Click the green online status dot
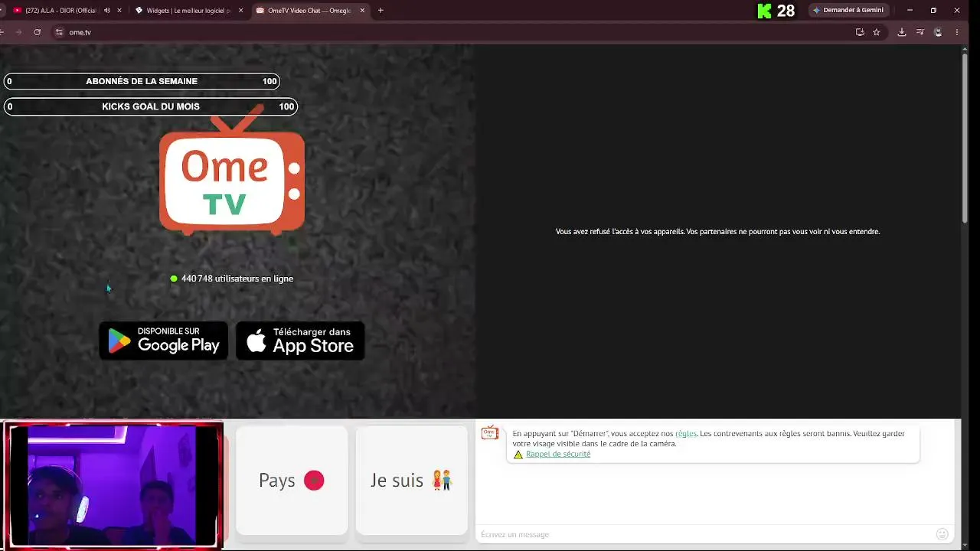980x551 pixels. 174,279
